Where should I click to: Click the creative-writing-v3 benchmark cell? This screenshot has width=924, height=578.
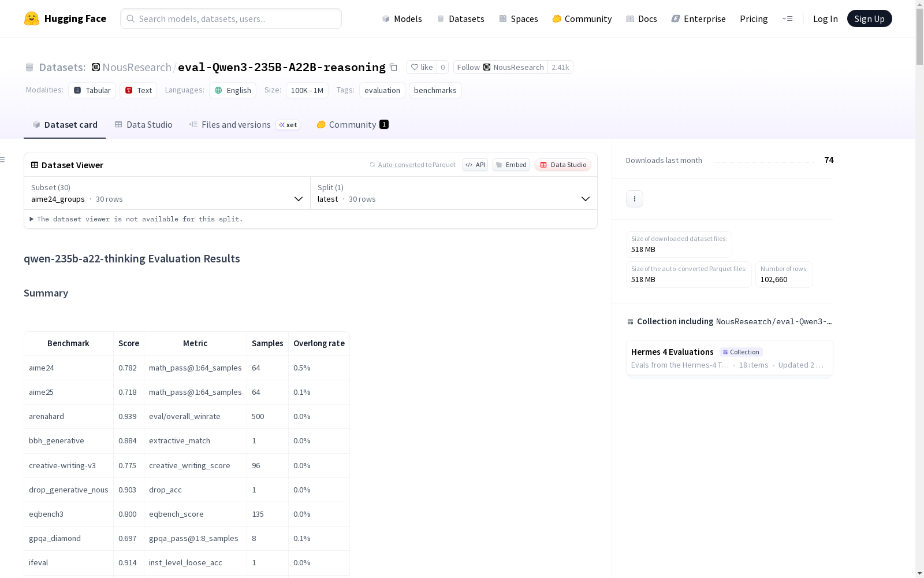point(69,465)
